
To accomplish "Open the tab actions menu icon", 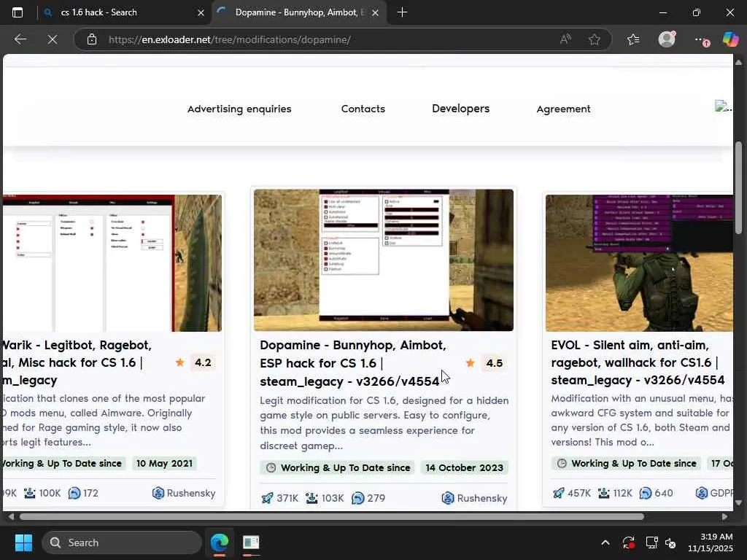I will pyautogui.click(x=18, y=12).
